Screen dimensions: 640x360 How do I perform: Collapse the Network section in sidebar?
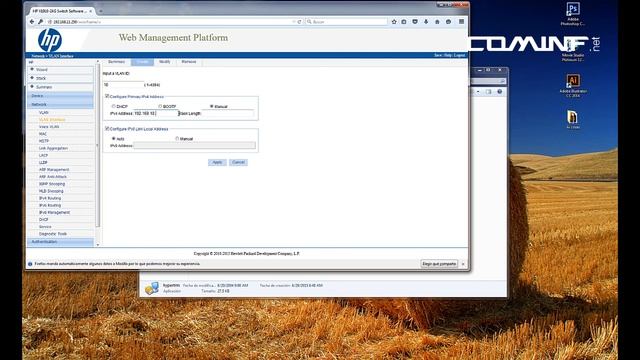click(x=60, y=104)
